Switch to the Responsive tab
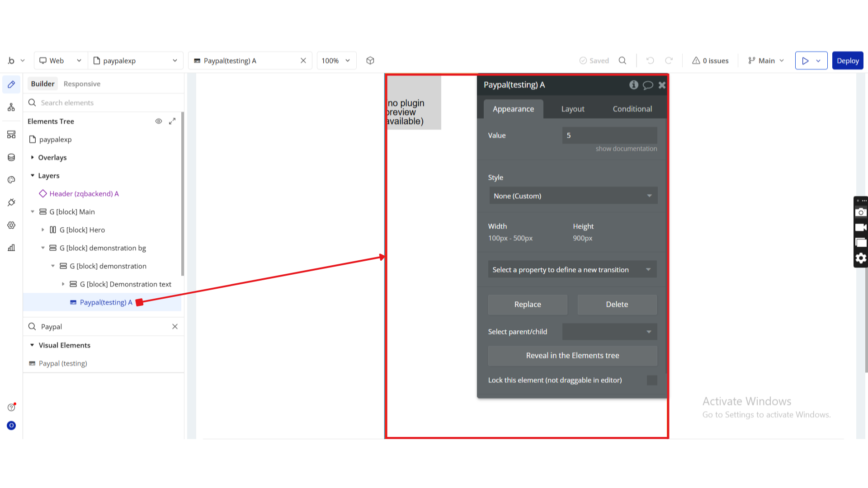Image resolution: width=868 pixels, height=488 pixels. point(82,84)
